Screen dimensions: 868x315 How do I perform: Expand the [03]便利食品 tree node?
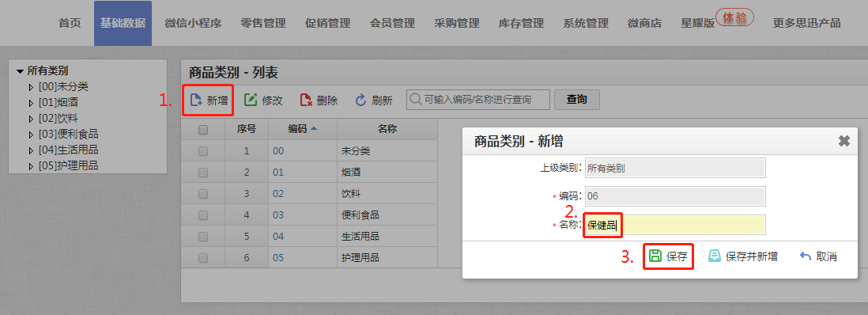31,135
